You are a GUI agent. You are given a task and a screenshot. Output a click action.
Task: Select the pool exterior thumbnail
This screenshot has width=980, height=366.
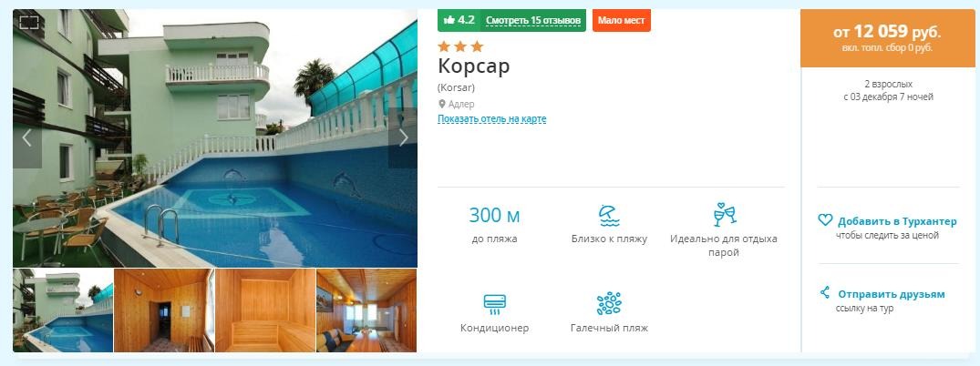tap(63, 310)
